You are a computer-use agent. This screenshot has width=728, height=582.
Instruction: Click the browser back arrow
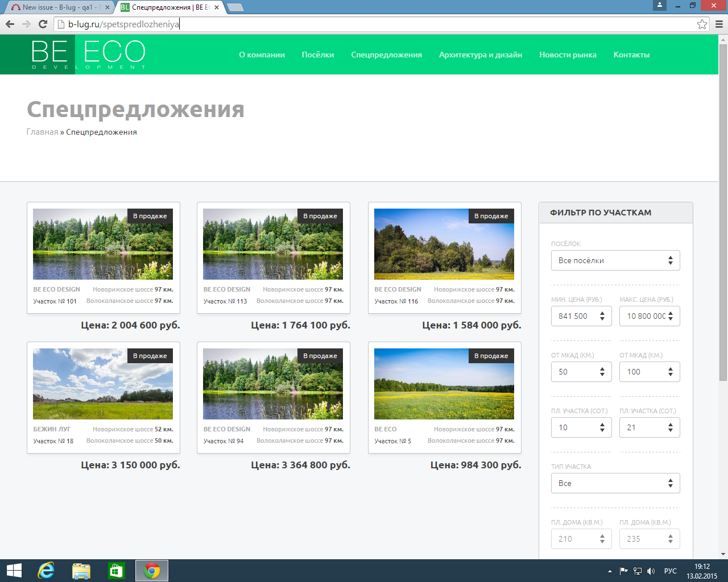click(10, 24)
